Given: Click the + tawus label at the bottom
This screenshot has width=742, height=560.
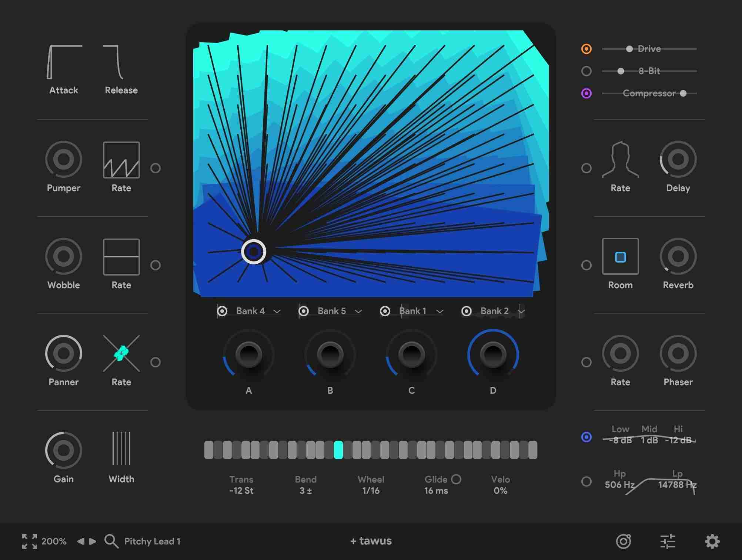Looking at the screenshot, I should (x=370, y=541).
